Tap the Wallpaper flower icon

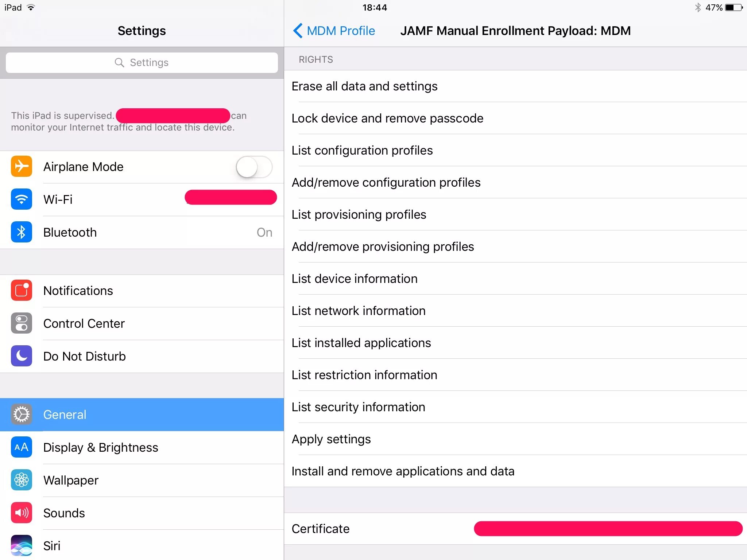click(22, 480)
